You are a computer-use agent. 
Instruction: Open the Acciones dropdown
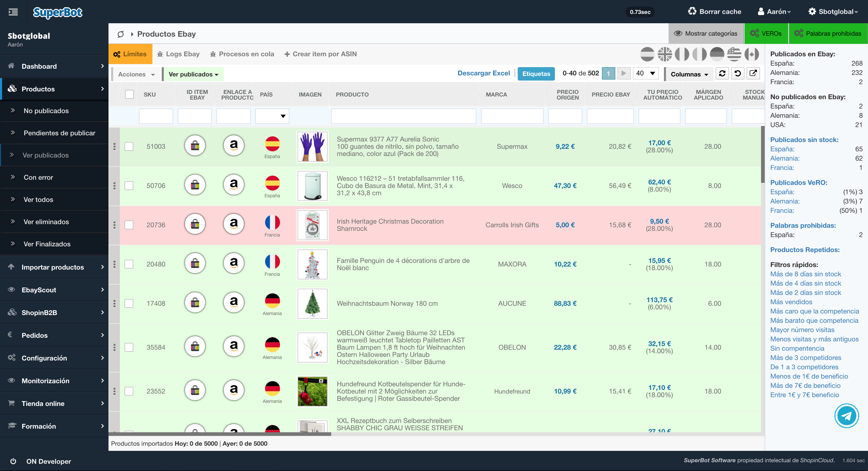coord(136,74)
